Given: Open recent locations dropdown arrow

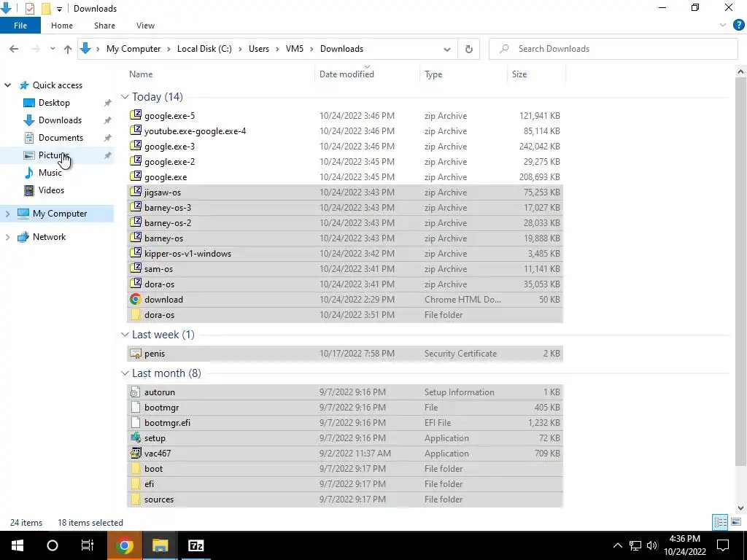Looking at the screenshot, I should click(53, 49).
